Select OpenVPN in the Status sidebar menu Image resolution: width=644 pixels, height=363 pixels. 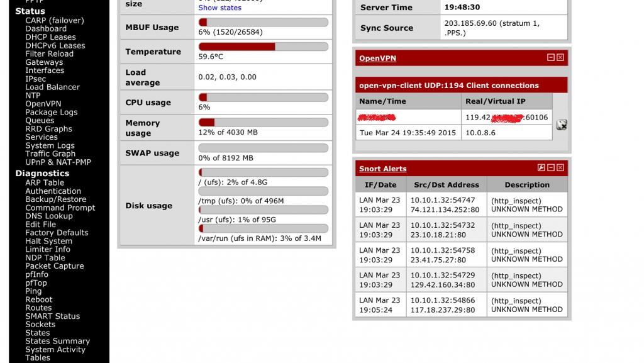(43, 104)
